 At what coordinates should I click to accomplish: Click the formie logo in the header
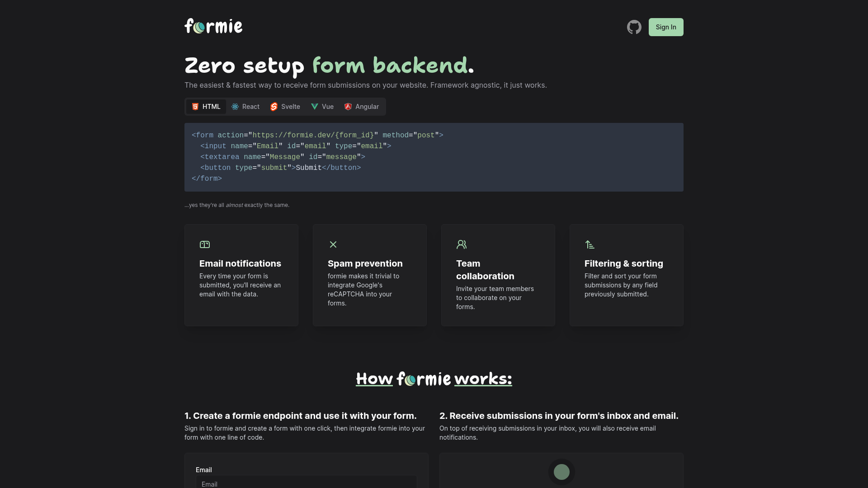pos(213,26)
